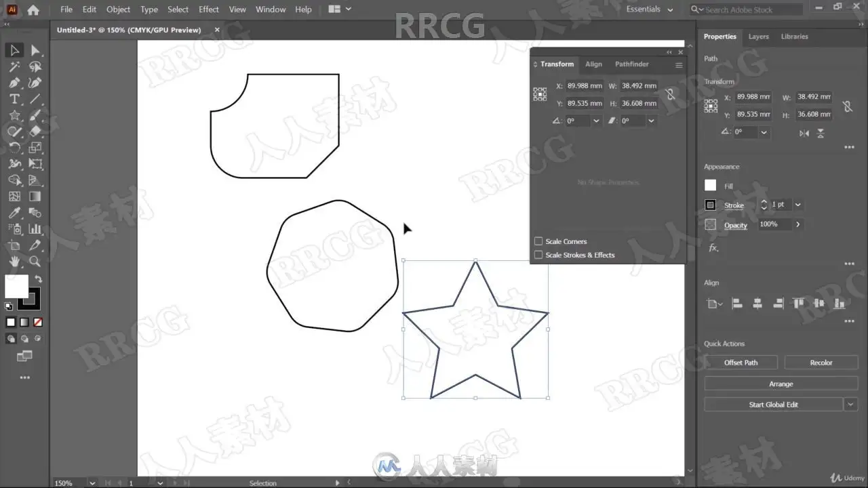Reset to default fill and stroke
The height and width of the screenshot is (488, 868).
coord(9,306)
